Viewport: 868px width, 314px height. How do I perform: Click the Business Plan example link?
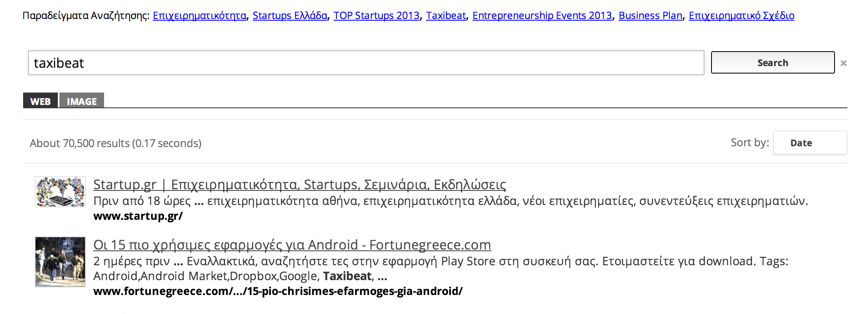(650, 16)
